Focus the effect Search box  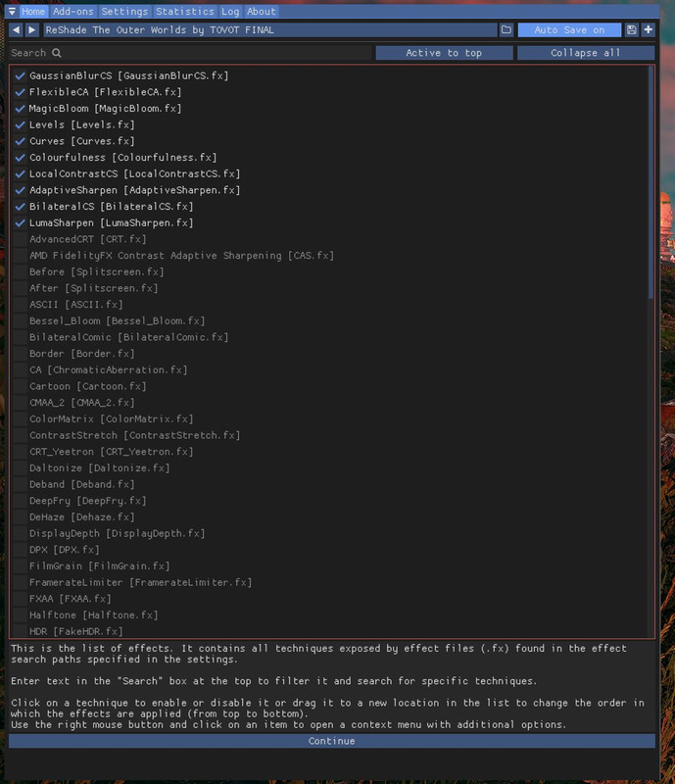[191, 53]
